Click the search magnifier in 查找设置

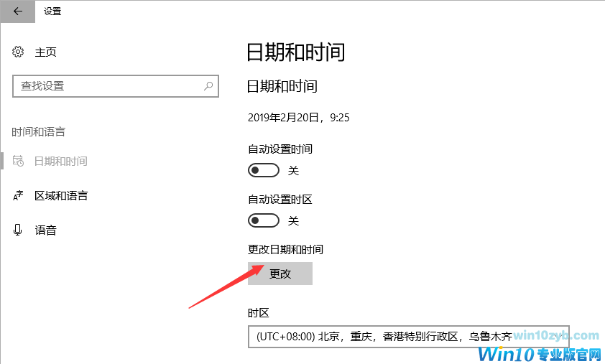point(208,85)
